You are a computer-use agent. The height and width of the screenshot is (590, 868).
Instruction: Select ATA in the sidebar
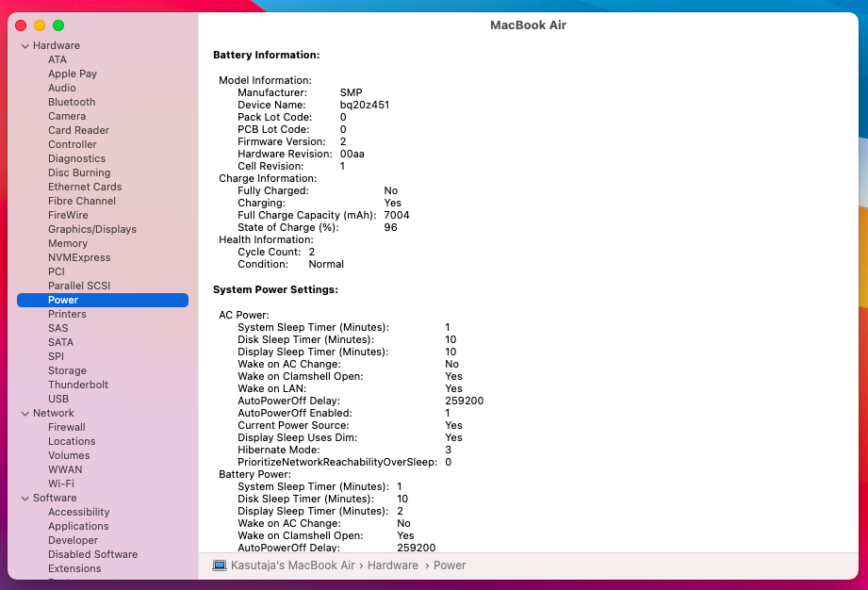coord(57,59)
